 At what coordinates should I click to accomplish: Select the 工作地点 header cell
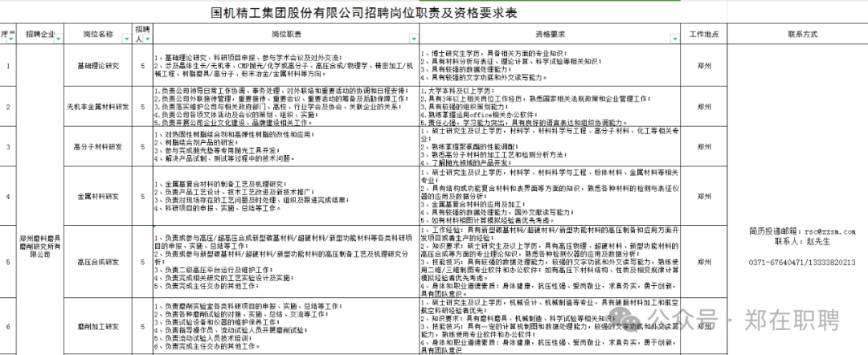click(x=703, y=34)
